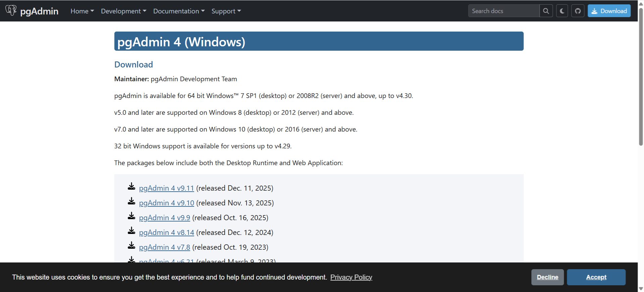The image size is (644, 292).
Task: Click download icon beside pgAdmin 4 v9.9
Action: pos(131,216)
